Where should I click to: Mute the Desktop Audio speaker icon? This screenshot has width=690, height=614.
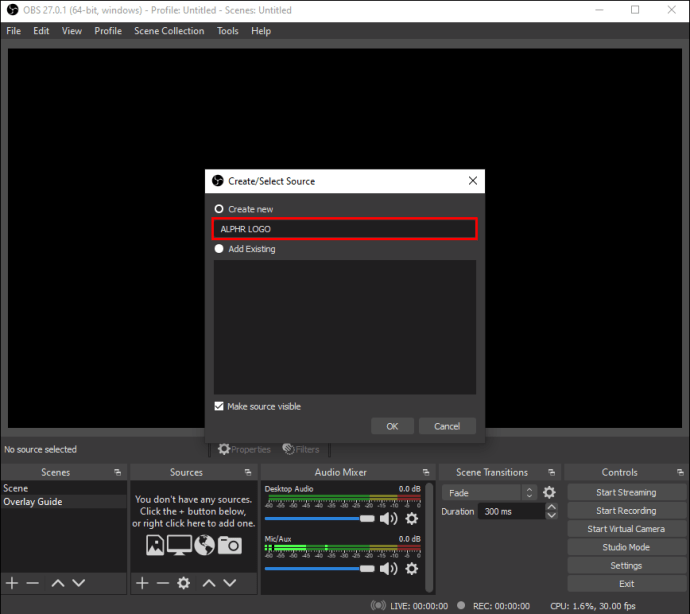click(x=388, y=518)
